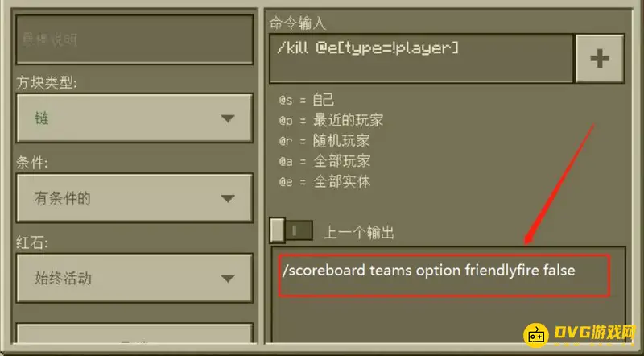Open the 条件 dropdown showing 有条件的
The height and width of the screenshot is (356, 644).
(x=134, y=199)
